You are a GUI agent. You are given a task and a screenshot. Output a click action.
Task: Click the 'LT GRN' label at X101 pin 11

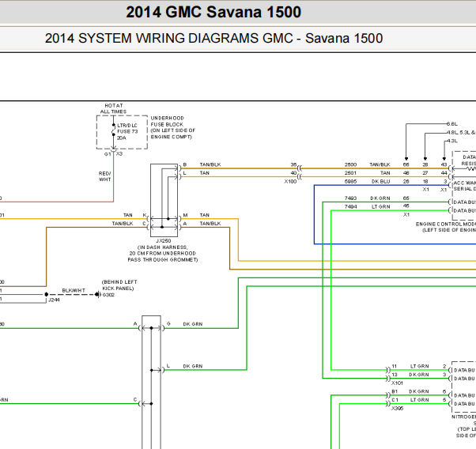tap(420, 367)
